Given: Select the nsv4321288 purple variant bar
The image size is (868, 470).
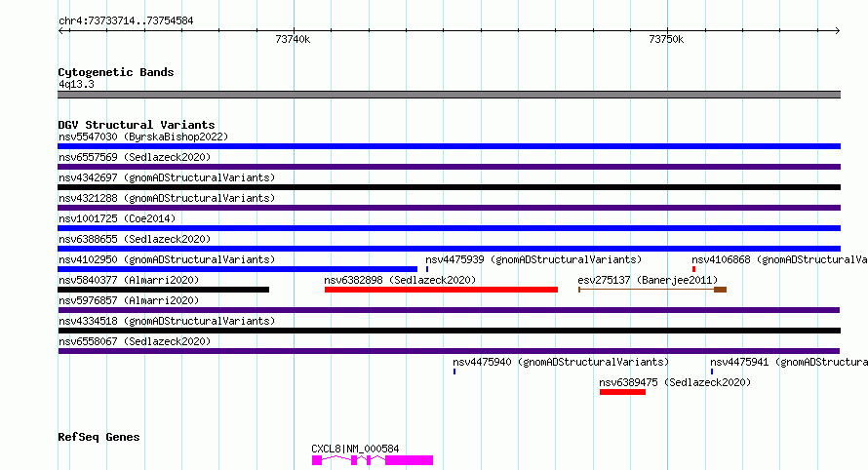Looking at the screenshot, I should [x=449, y=208].
